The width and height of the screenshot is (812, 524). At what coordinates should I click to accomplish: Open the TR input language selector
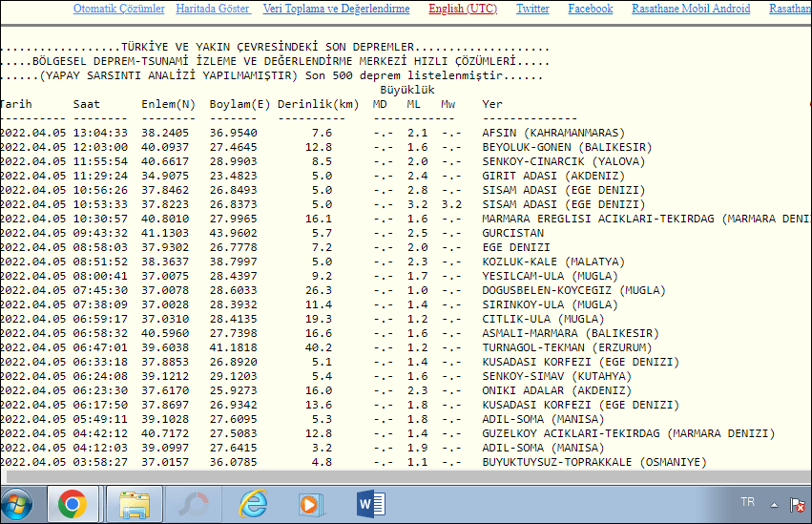747,502
